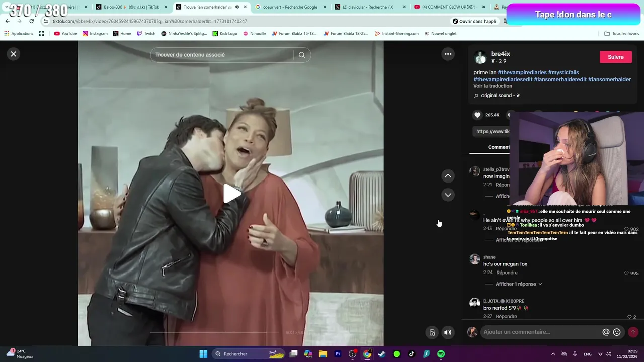Play the paused video with center play button
Viewport: 644px width, 362px height.
(x=231, y=194)
